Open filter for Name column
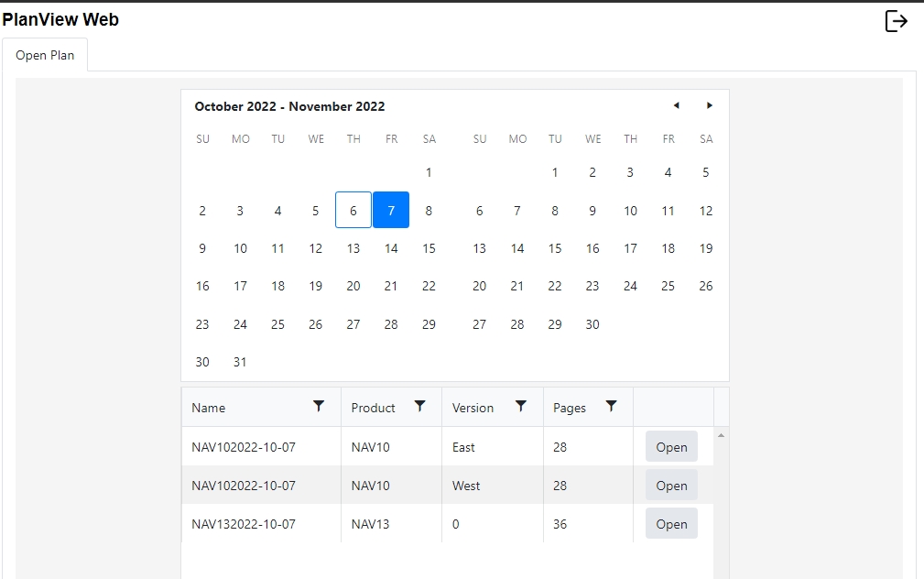The image size is (924, 579). coord(319,407)
